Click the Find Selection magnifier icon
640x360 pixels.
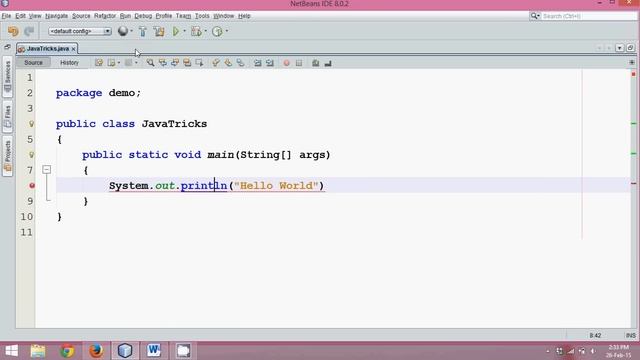point(150,63)
